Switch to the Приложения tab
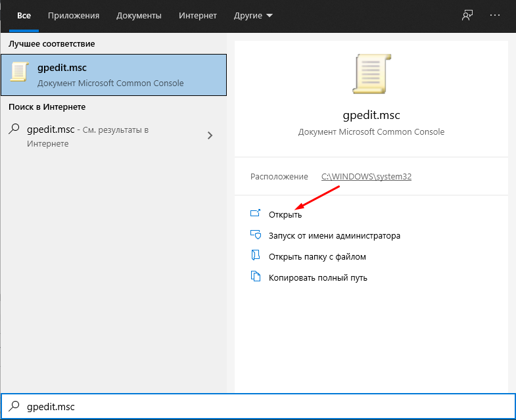This screenshot has width=516, height=420. click(74, 16)
